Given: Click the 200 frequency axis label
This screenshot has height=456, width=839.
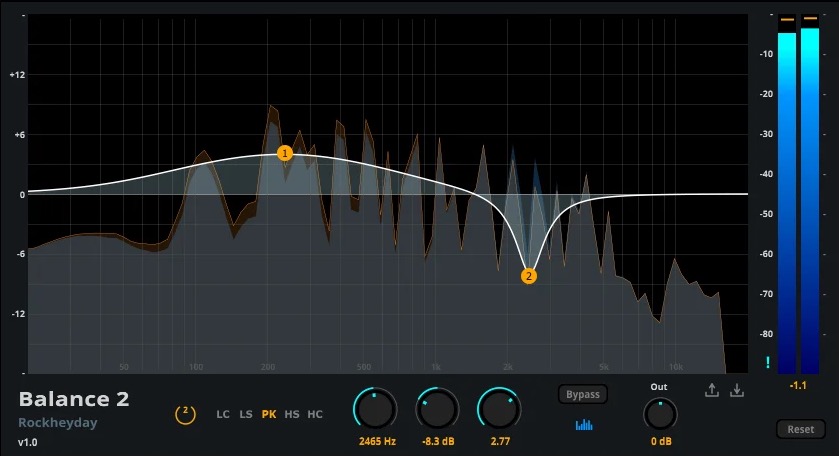Looking at the screenshot, I should 268,367.
